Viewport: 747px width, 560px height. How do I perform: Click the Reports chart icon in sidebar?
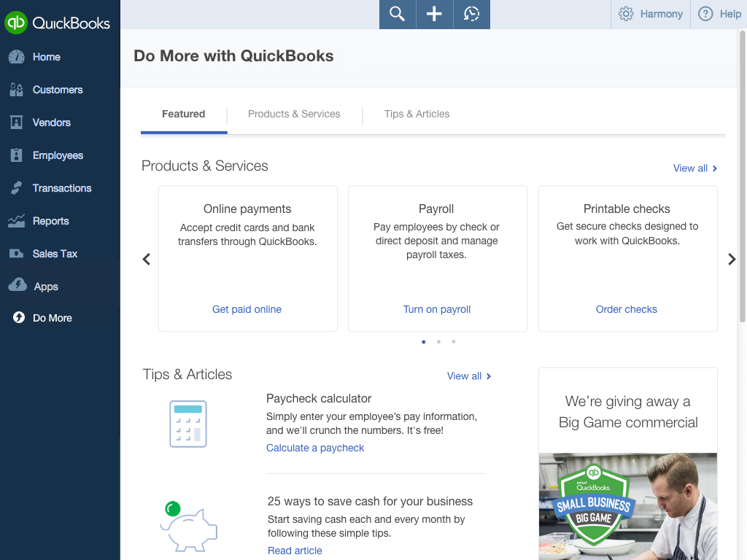click(17, 221)
